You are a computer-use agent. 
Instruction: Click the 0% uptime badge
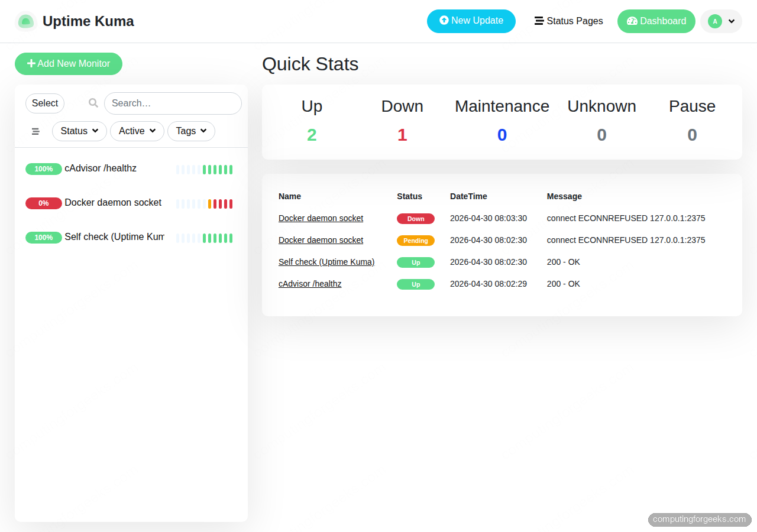click(44, 203)
